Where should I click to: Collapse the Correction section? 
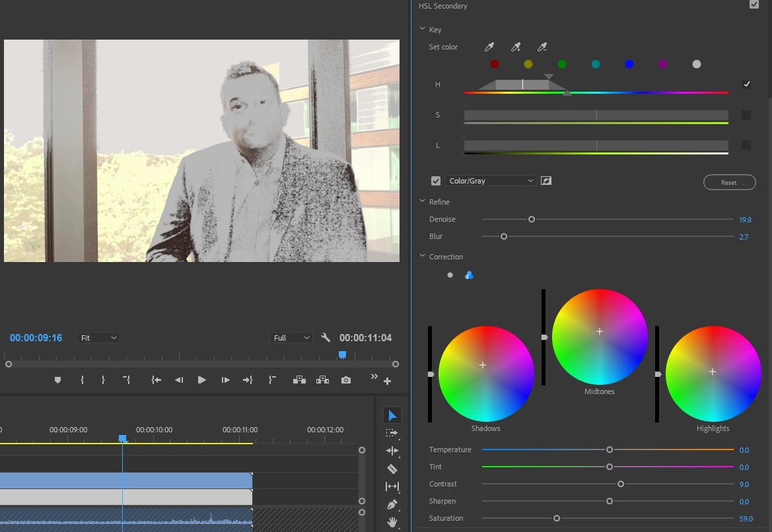pyautogui.click(x=422, y=256)
